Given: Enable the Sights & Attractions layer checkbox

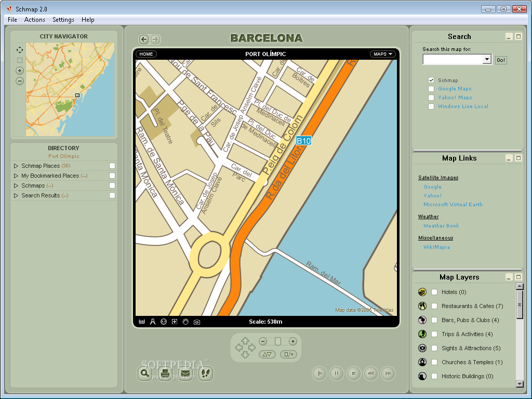Looking at the screenshot, I should (x=434, y=348).
